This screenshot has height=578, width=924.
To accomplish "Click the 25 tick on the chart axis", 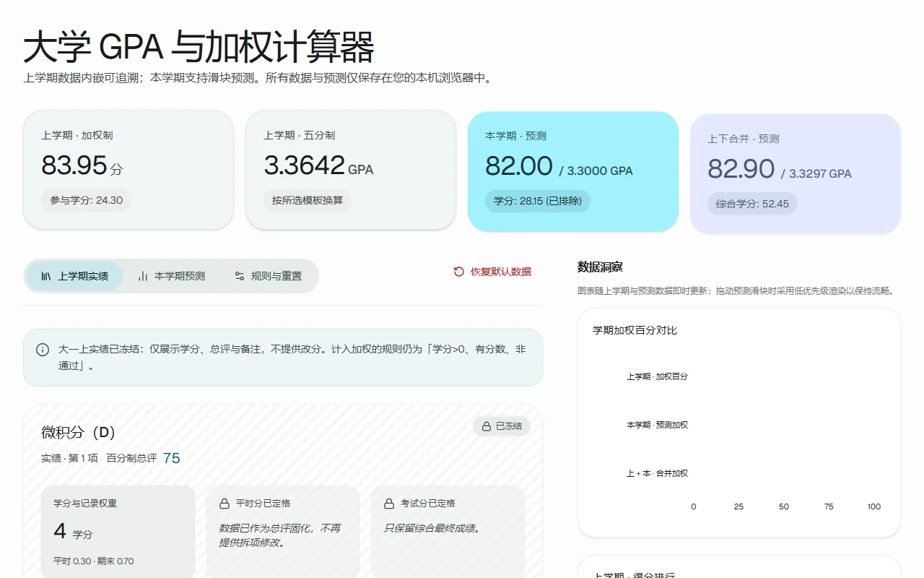I will (x=738, y=506).
